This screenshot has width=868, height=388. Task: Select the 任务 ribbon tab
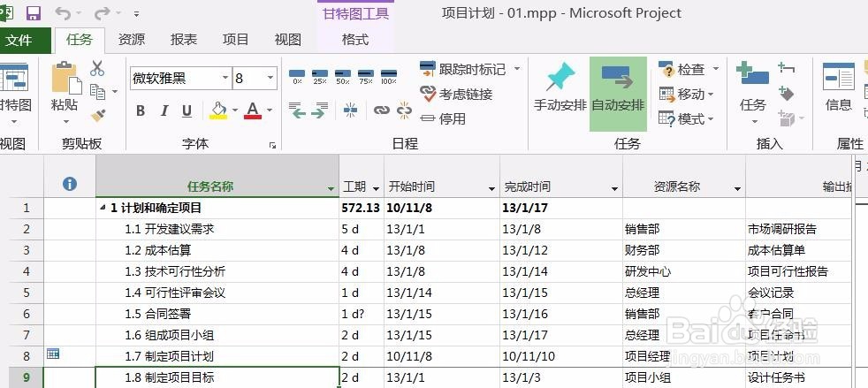80,39
